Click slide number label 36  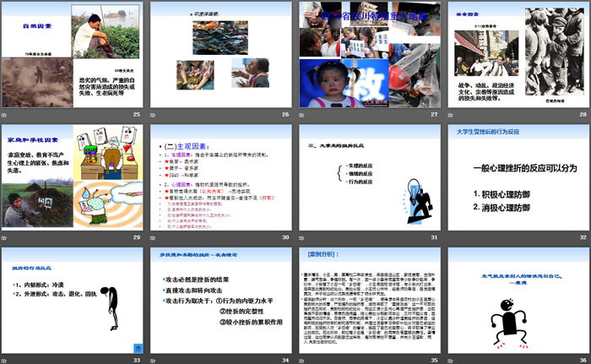pos(583,361)
